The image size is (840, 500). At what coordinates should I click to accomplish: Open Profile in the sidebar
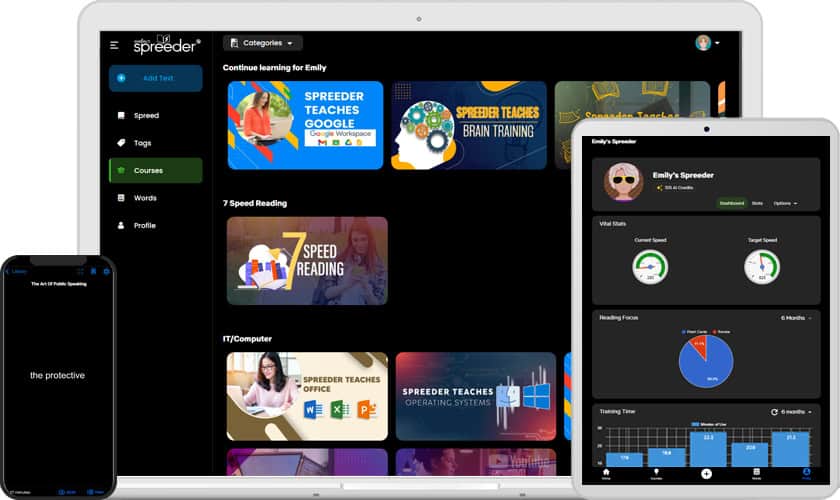coord(156,226)
